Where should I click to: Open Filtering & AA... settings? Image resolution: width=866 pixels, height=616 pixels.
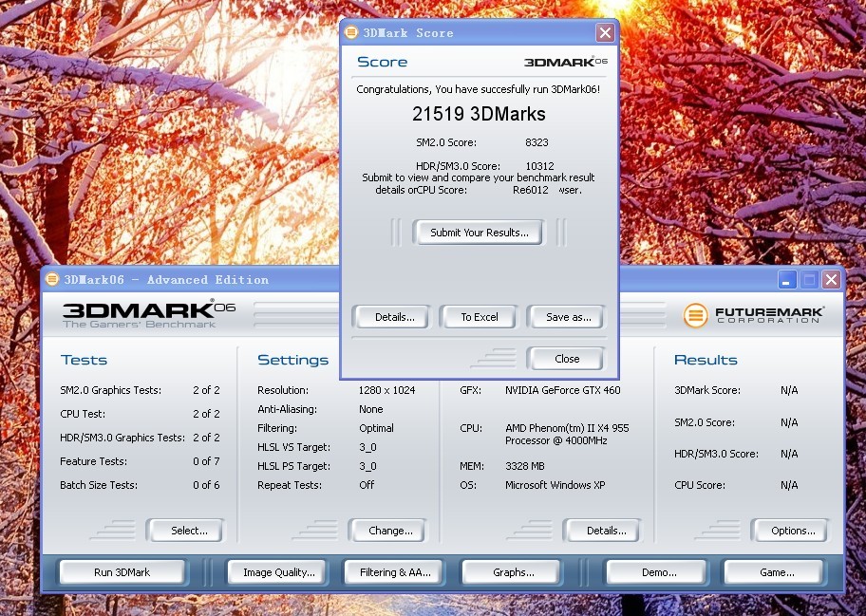395,572
